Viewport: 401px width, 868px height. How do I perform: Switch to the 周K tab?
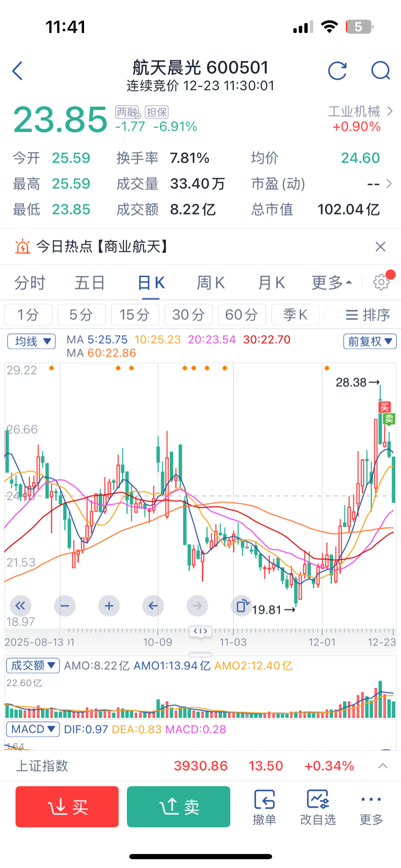click(210, 283)
